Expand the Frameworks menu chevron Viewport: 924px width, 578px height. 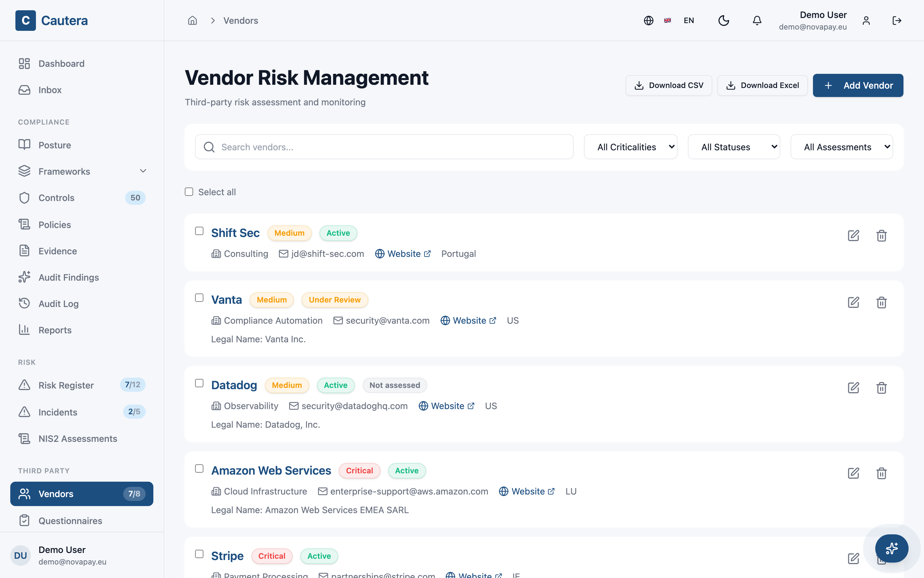coord(143,171)
